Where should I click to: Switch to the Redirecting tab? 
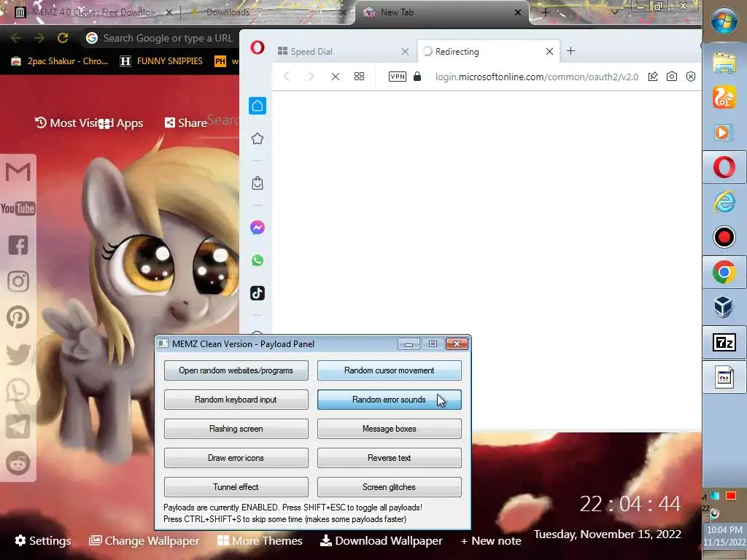pyautogui.click(x=488, y=52)
